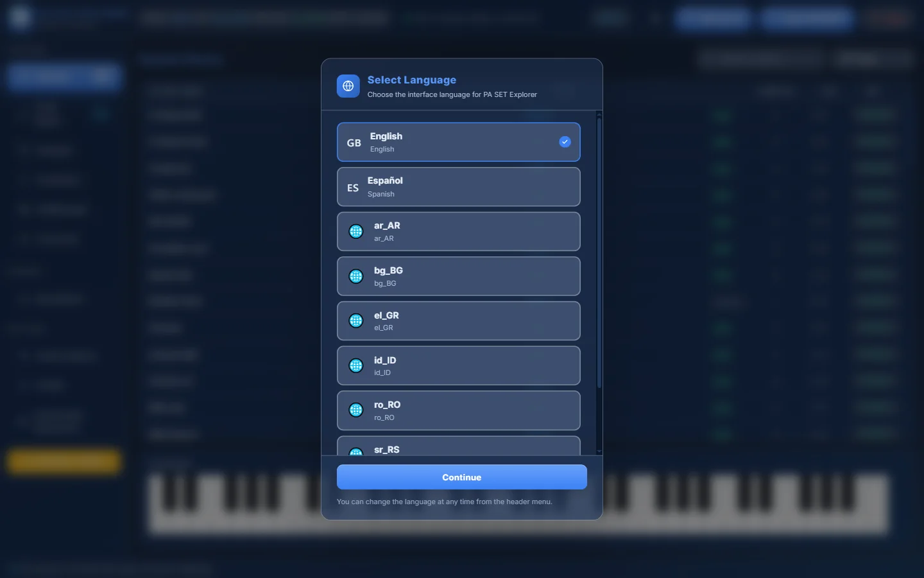Select the Español language option
The height and width of the screenshot is (578, 924).
pos(459,187)
